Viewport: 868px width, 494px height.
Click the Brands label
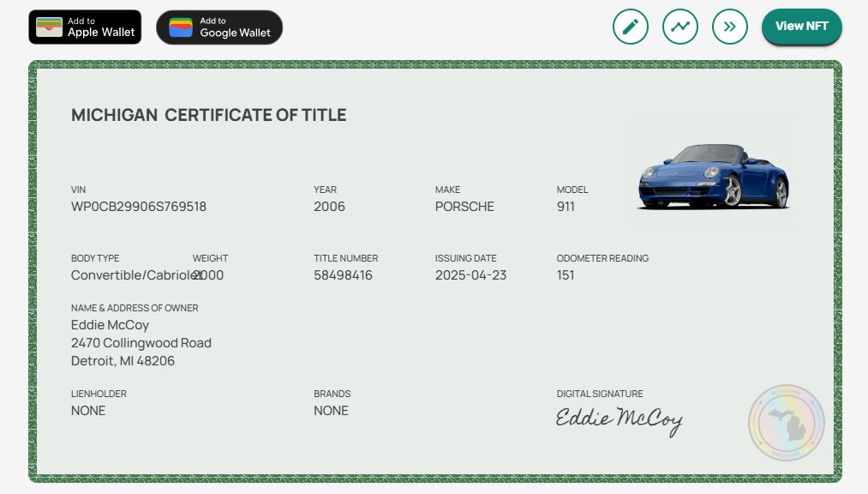click(x=332, y=394)
